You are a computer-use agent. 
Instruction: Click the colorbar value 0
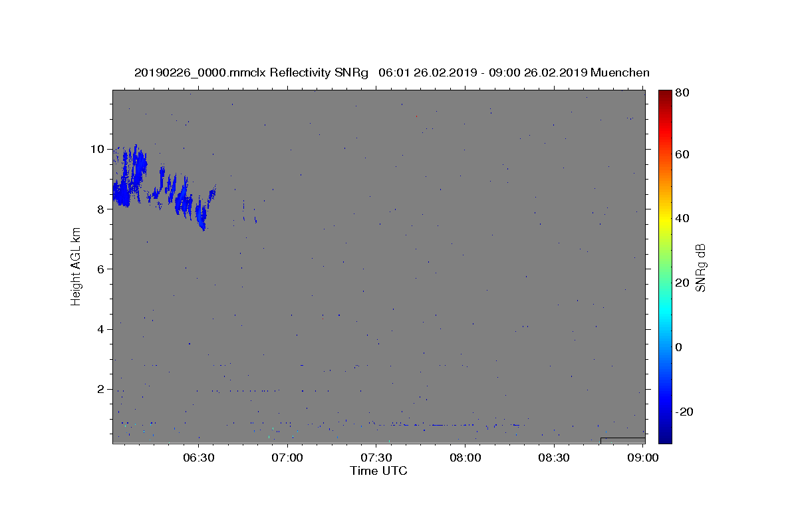(x=679, y=347)
